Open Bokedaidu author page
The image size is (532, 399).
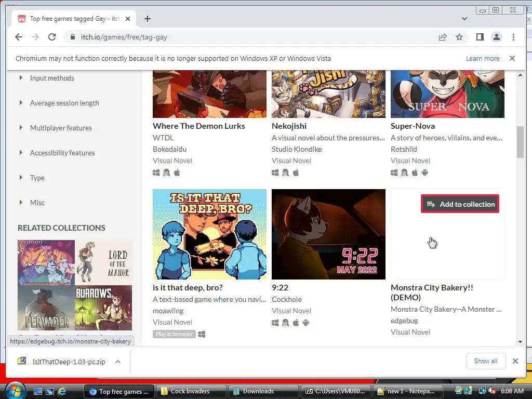170,149
